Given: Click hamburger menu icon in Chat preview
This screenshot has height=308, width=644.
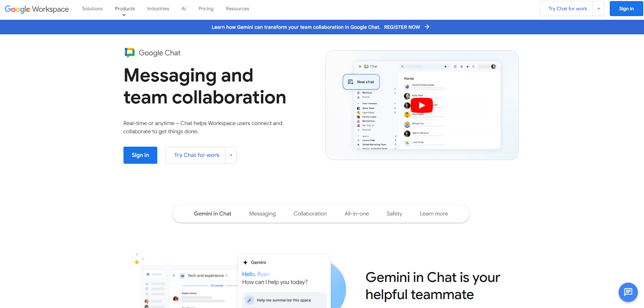Looking at the screenshot, I should (x=360, y=67).
